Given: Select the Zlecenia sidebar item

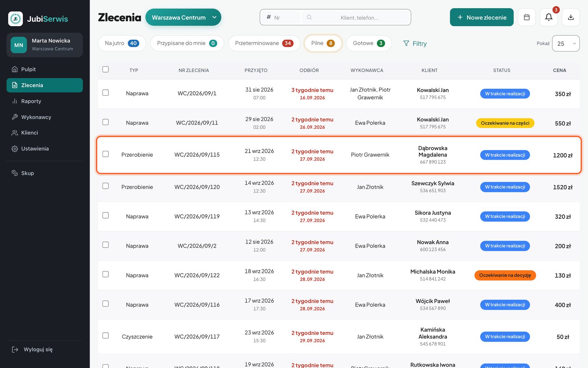Looking at the screenshot, I should coord(44,85).
